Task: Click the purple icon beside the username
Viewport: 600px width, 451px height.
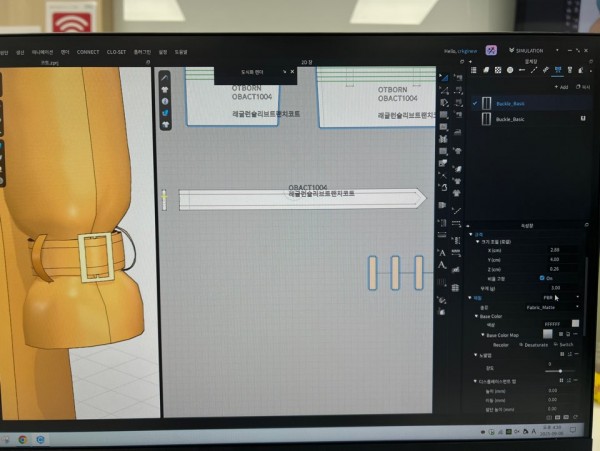Action: tap(491, 49)
